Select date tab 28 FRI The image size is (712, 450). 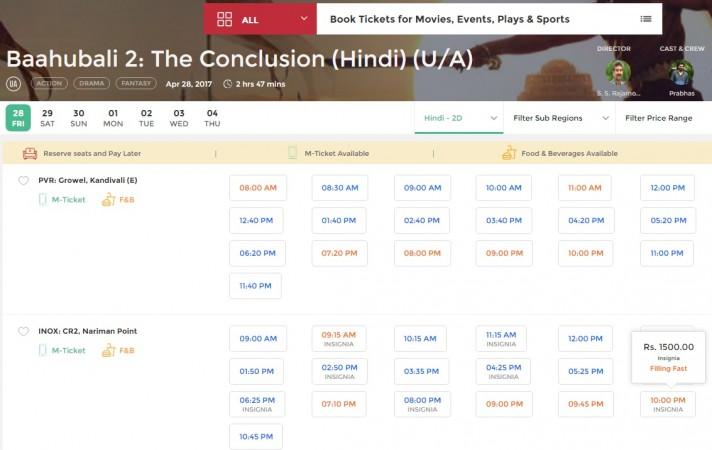(18, 118)
